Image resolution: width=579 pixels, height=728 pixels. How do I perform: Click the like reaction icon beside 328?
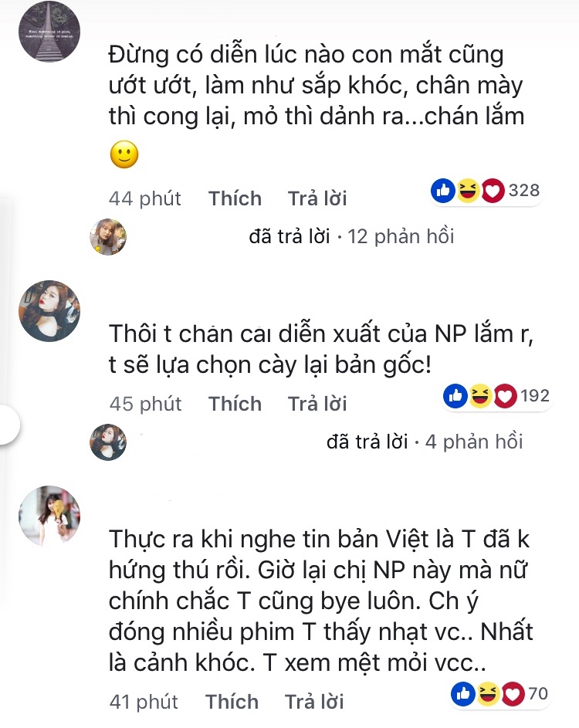[x=443, y=191]
